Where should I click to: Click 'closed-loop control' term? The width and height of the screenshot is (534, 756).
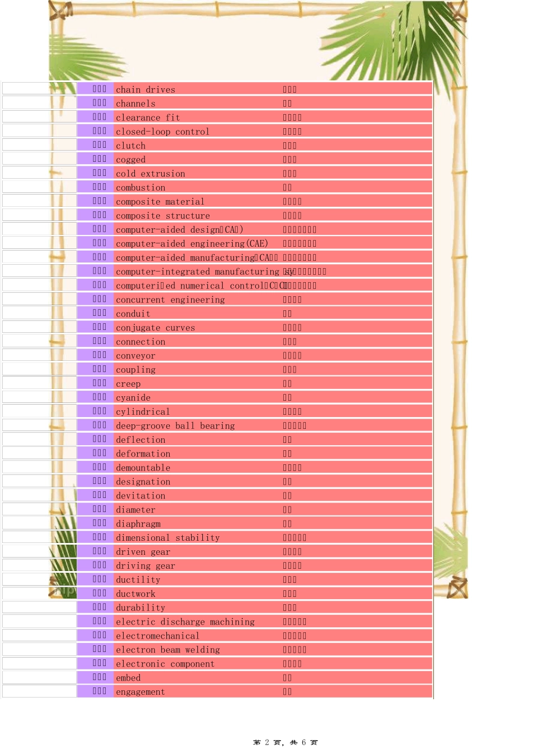(162, 132)
